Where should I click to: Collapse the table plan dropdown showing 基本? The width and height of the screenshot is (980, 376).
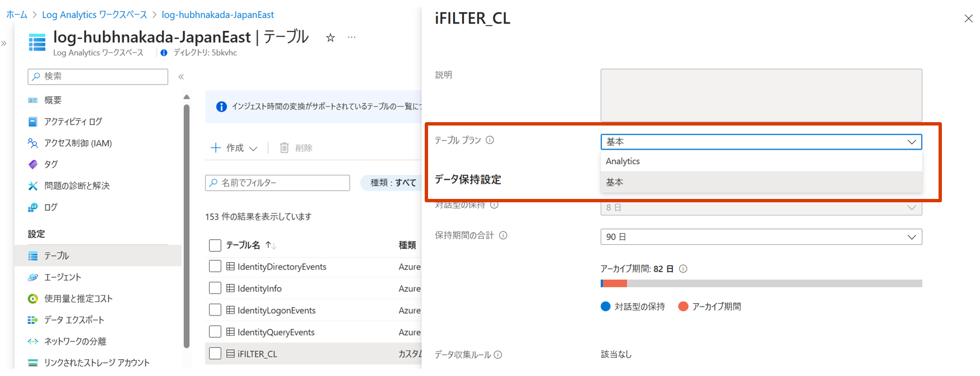point(761,142)
